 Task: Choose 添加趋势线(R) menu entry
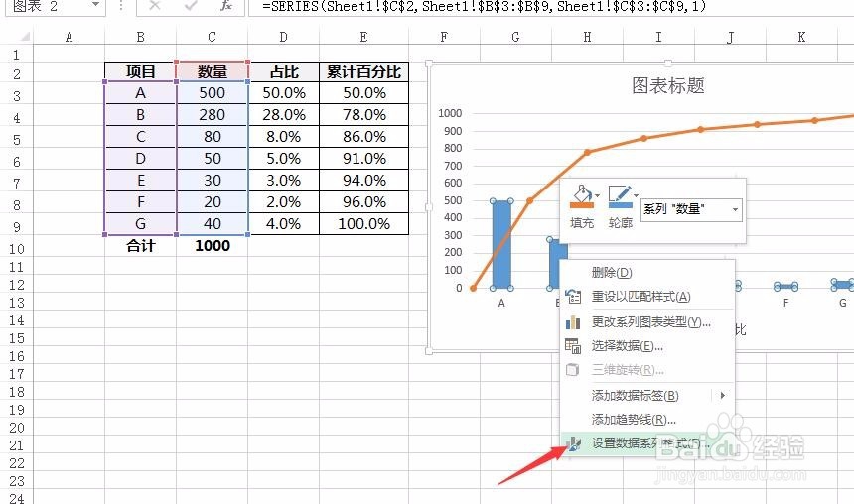tap(648, 419)
